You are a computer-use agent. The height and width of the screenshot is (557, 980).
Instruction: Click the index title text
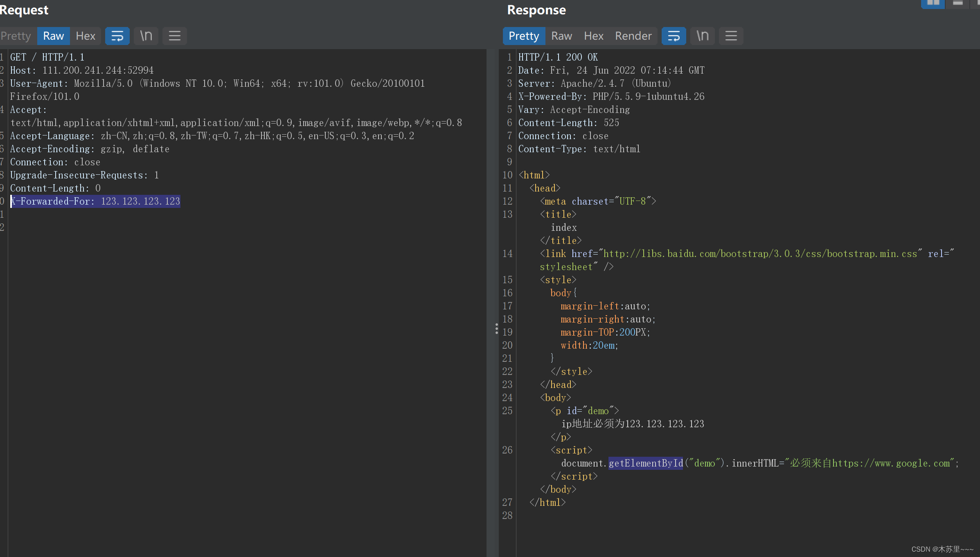[x=563, y=228]
